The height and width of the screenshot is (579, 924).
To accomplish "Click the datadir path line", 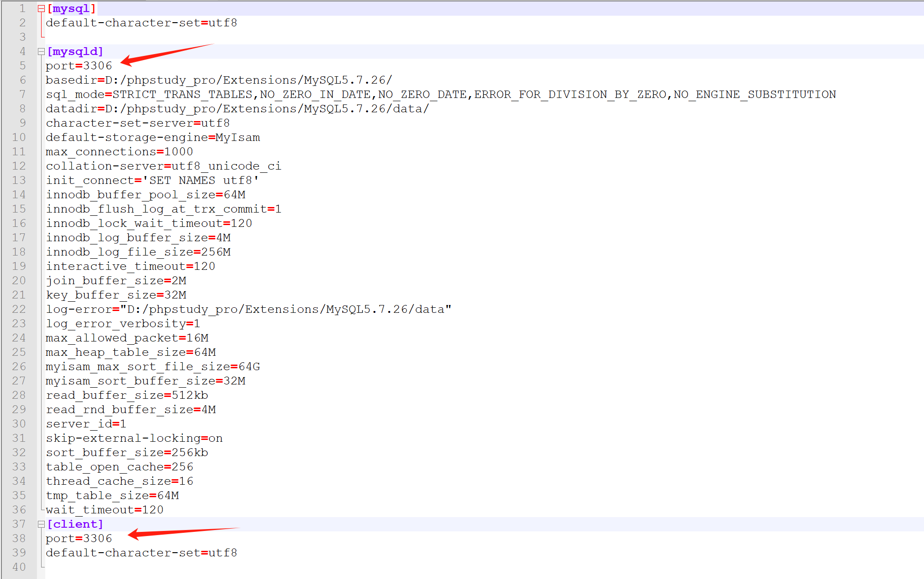I will tap(237, 109).
